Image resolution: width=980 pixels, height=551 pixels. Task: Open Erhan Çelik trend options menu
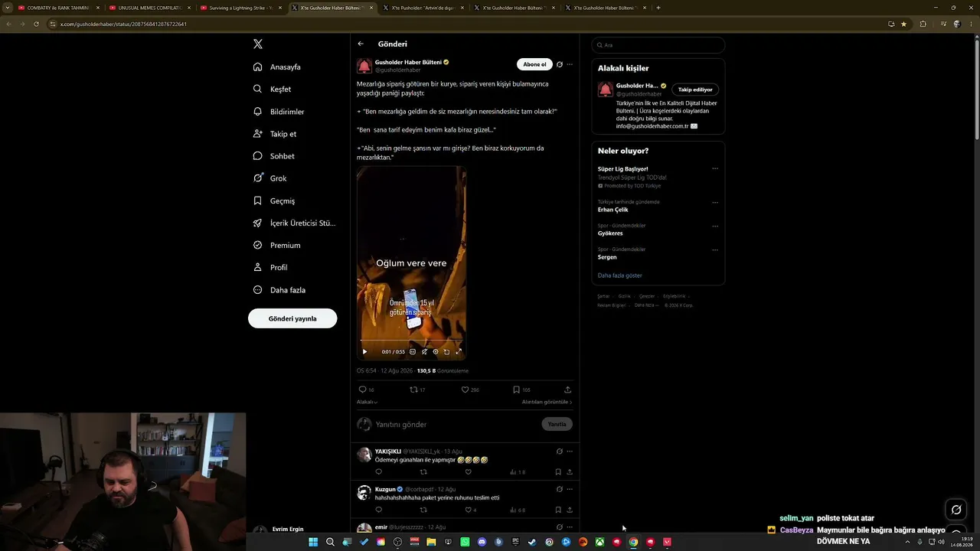[x=715, y=203]
